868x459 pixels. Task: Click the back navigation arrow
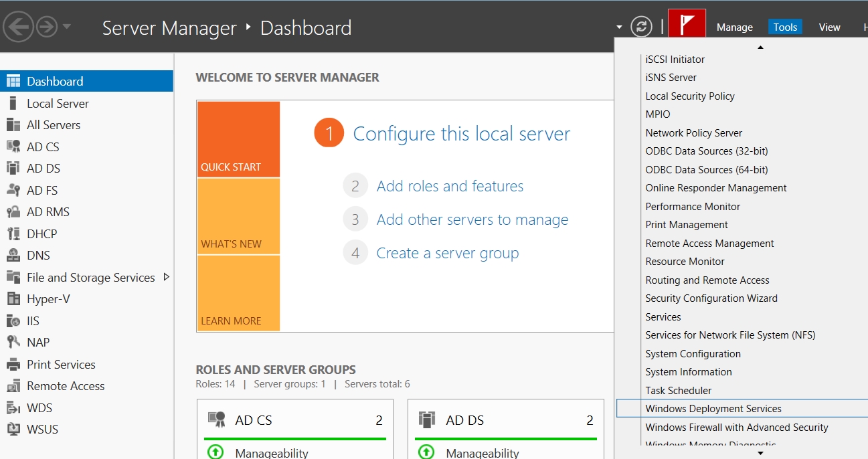click(18, 27)
